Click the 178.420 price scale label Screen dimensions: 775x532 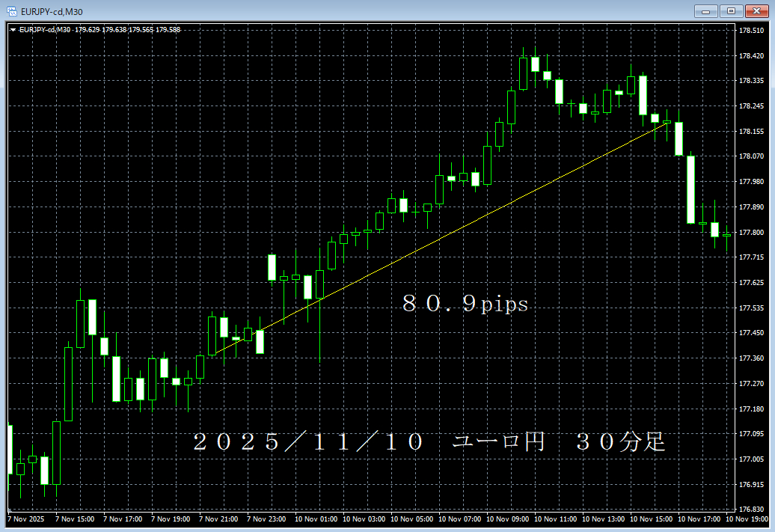pyautogui.click(x=751, y=56)
